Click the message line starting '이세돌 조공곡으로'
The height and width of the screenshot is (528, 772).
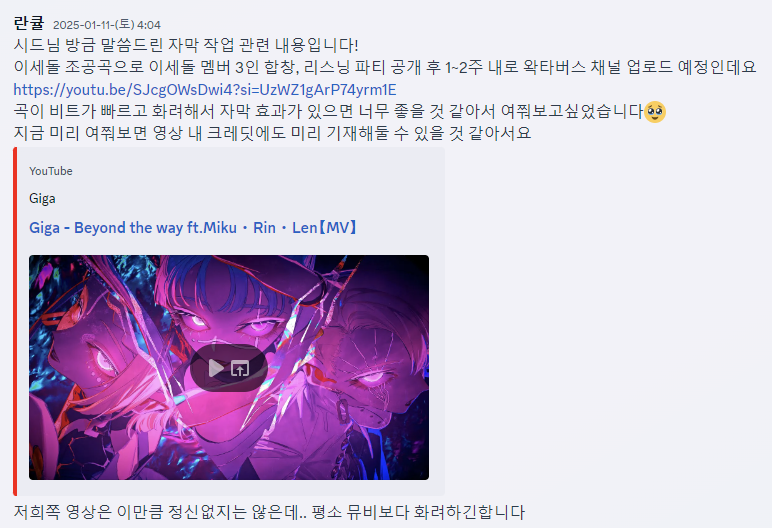pyautogui.click(x=385, y=67)
